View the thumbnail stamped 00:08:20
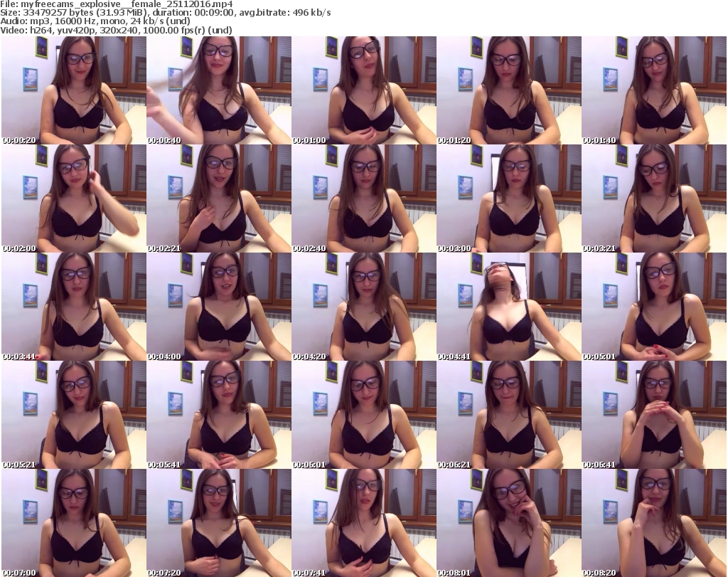 (x=654, y=523)
